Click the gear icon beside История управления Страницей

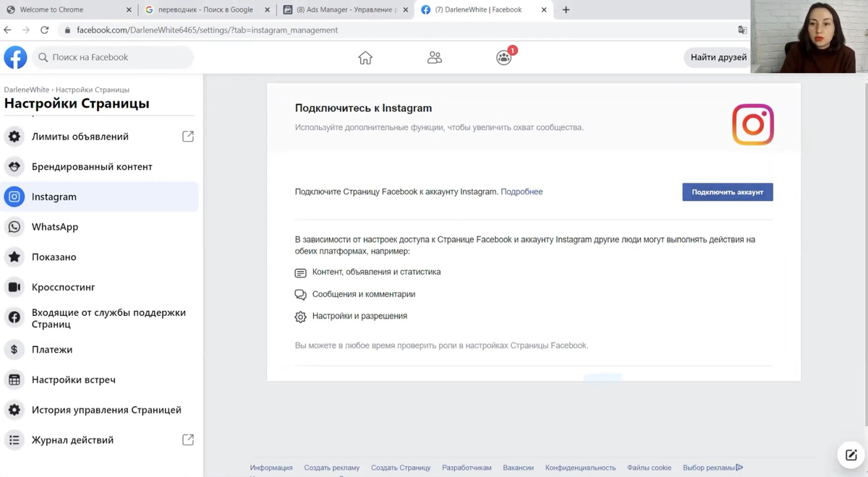pyautogui.click(x=14, y=410)
